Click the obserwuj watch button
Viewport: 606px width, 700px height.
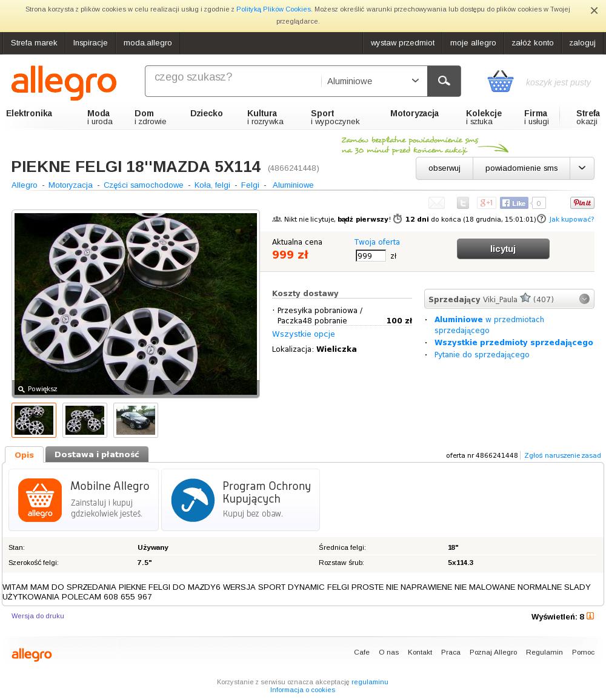pyautogui.click(x=444, y=168)
